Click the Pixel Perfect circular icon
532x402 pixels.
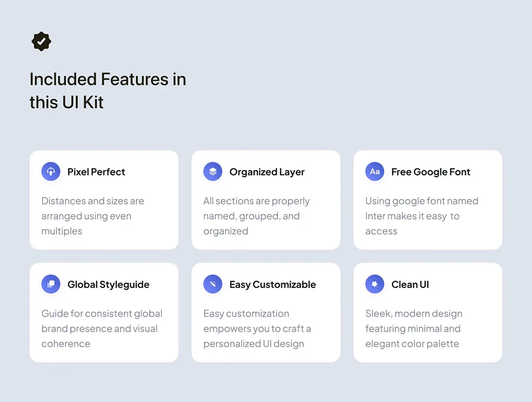51,172
